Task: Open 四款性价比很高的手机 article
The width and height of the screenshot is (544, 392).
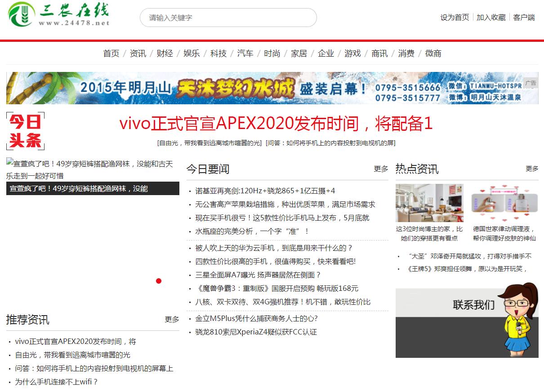Action: (276, 261)
